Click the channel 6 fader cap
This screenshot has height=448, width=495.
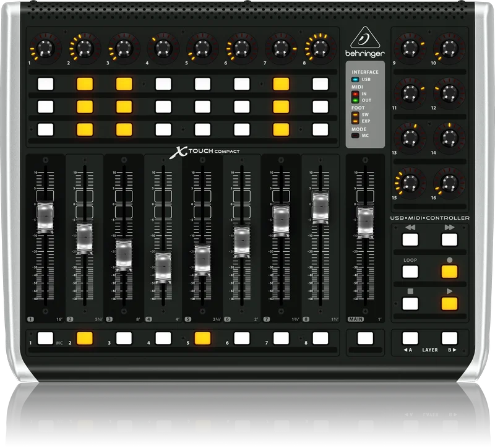(x=242, y=242)
